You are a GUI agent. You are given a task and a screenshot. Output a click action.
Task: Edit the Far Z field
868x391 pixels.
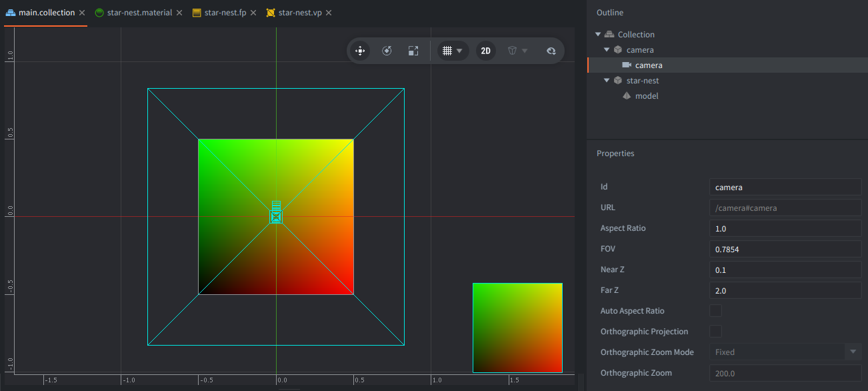[x=786, y=291]
